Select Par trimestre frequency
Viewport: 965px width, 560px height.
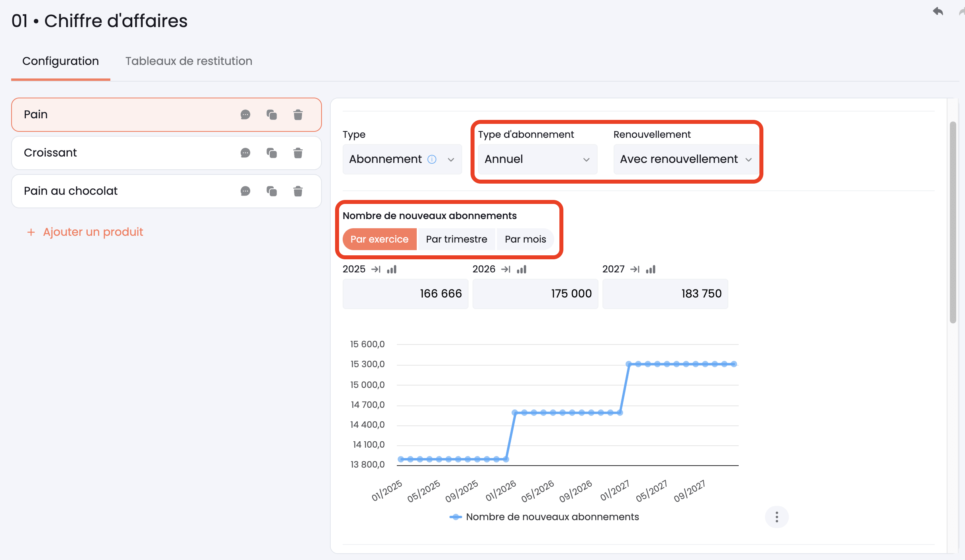tap(457, 239)
